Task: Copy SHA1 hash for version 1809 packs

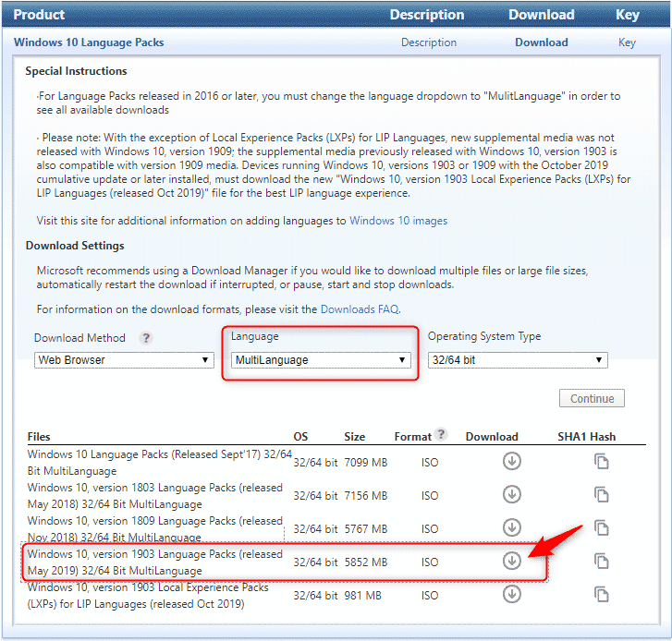Action: pyautogui.click(x=602, y=528)
